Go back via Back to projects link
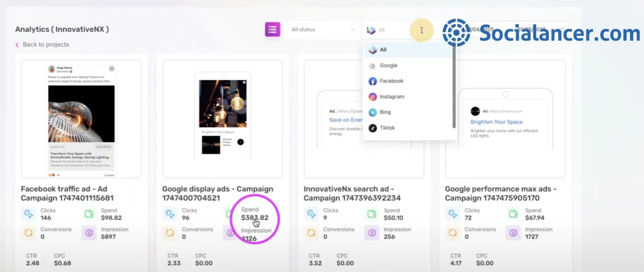644x272 pixels. (x=46, y=45)
